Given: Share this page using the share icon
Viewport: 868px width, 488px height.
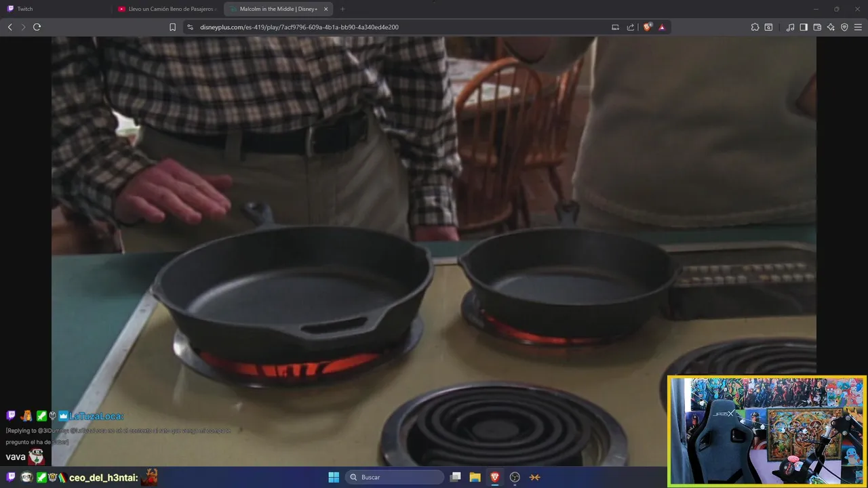Looking at the screenshot, I should point(631,27).
